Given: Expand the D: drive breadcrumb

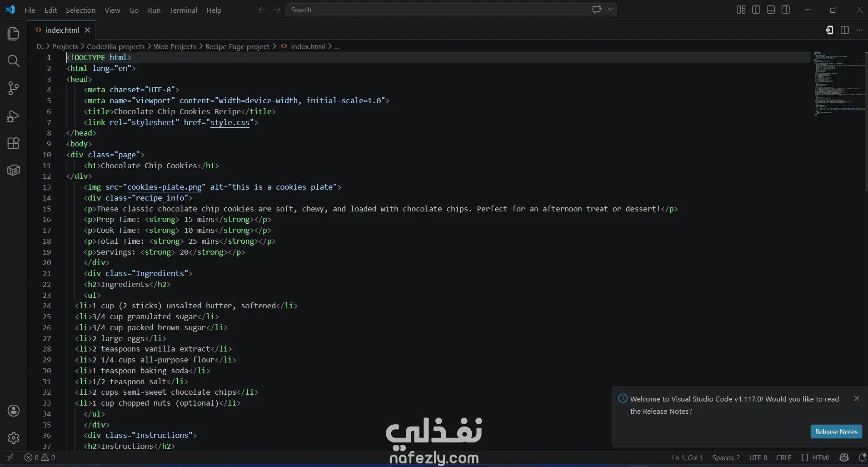Looking at the screenshot, I should pos(40,46).
